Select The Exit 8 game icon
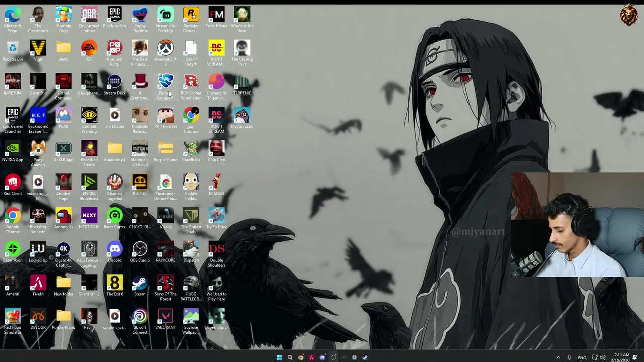This screenshot has width=644, height=362. pos(114,286)
